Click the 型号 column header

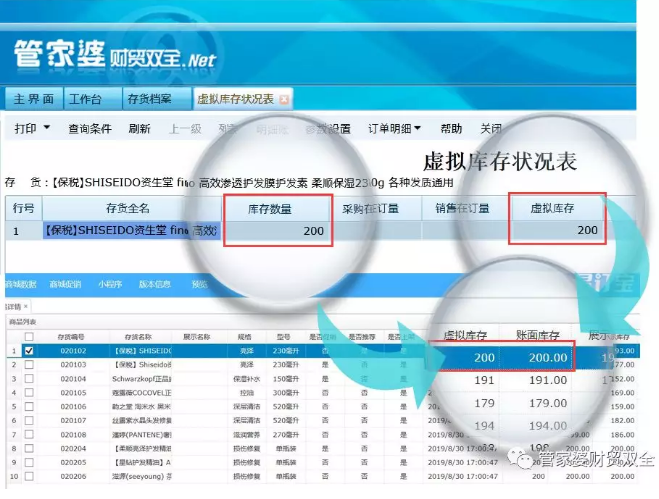284,337
